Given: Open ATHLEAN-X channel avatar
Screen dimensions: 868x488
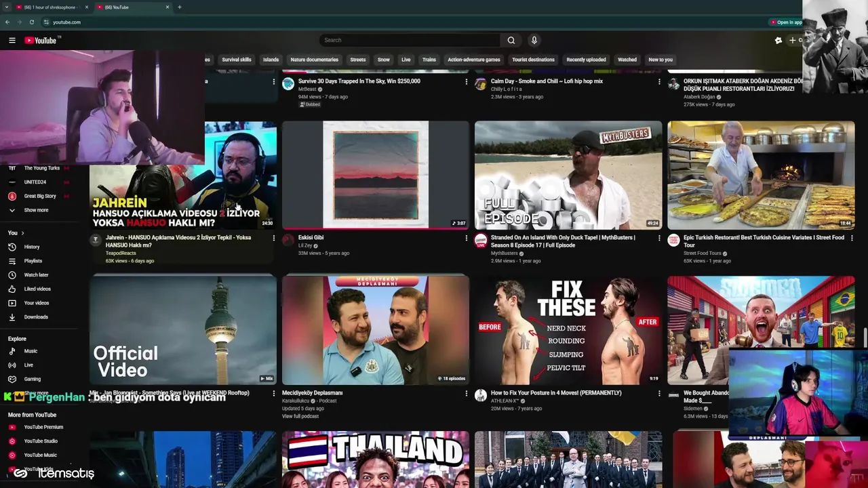Looking at the screenshot, I should click(x=481, y=395).
